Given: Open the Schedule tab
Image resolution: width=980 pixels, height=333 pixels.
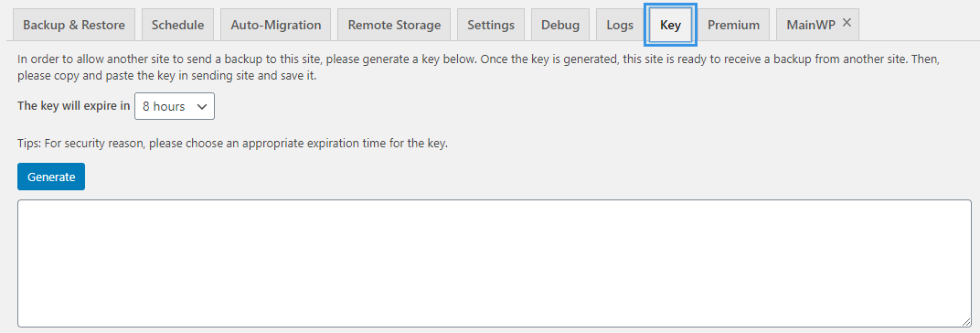Looking at the screenshot, I should 177,25.
